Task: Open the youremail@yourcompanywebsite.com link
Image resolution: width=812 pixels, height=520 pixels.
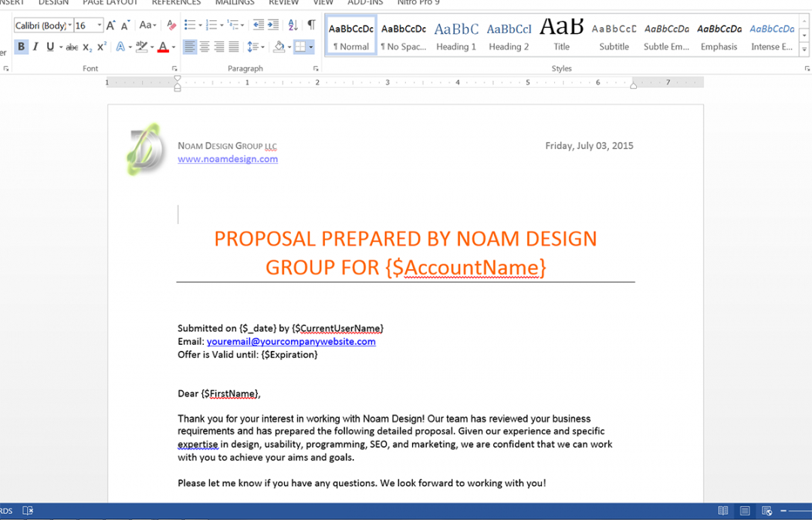Action: point(291,341)
